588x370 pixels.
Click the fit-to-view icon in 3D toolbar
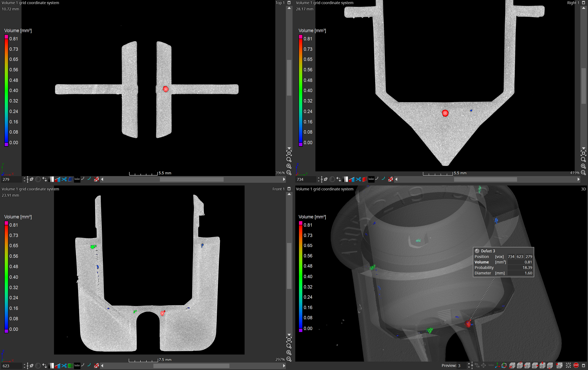coord(568,365)
